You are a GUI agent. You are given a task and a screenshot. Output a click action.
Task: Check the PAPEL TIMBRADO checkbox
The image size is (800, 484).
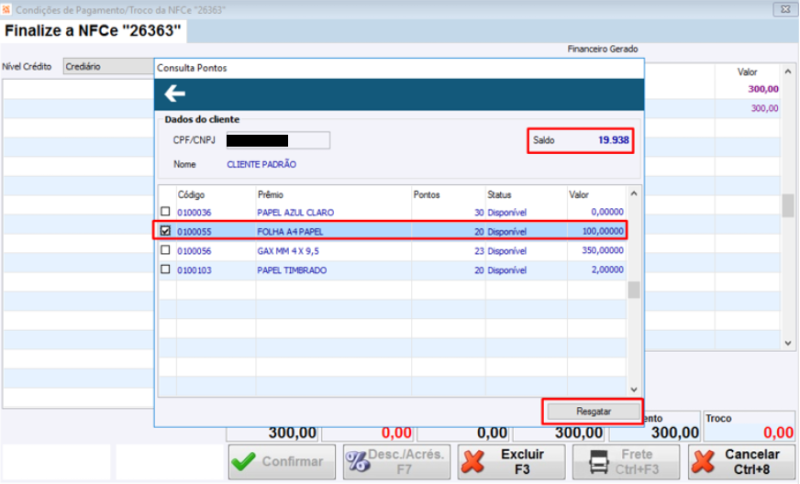click(x=165, y=269)
